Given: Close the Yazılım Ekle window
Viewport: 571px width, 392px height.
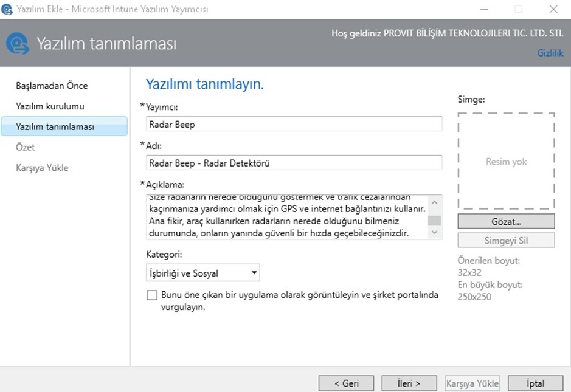Looking at the screenshot, I should point(553,10).
